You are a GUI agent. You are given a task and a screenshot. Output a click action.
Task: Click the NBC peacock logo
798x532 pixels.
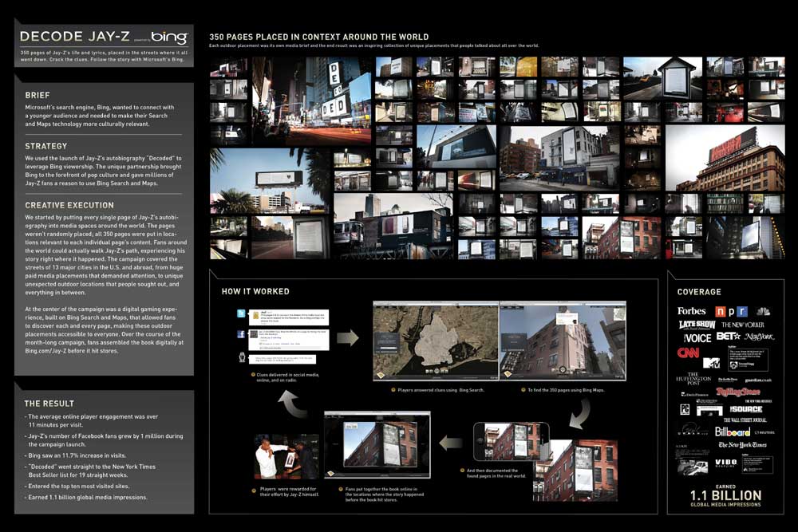point(763,311)
